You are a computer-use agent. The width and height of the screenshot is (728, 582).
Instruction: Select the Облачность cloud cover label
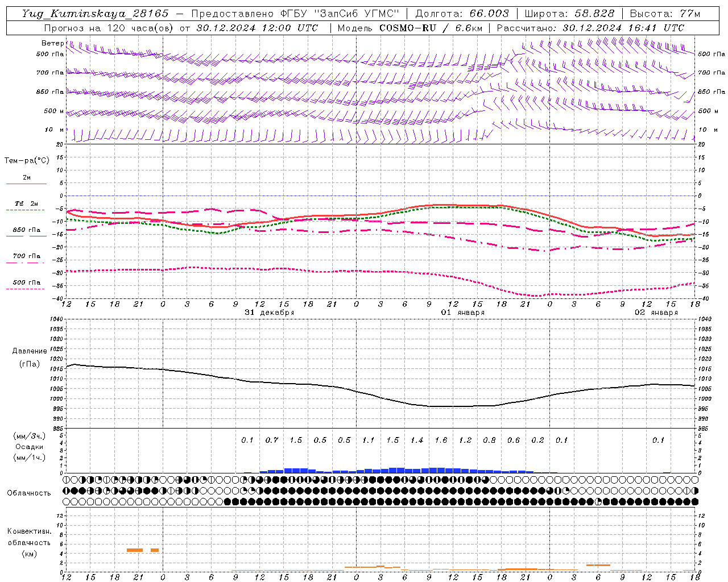click(x=29, y=493)
